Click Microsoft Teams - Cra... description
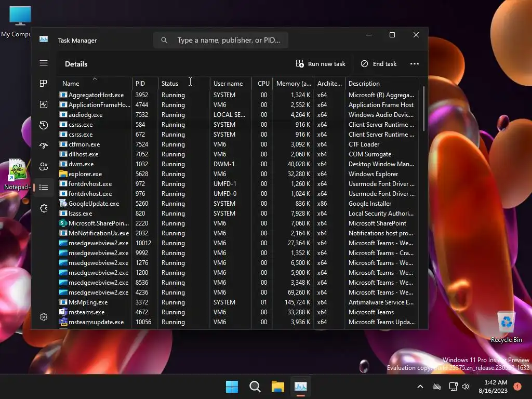Screen dimensions: 532x399 [381, 253]
